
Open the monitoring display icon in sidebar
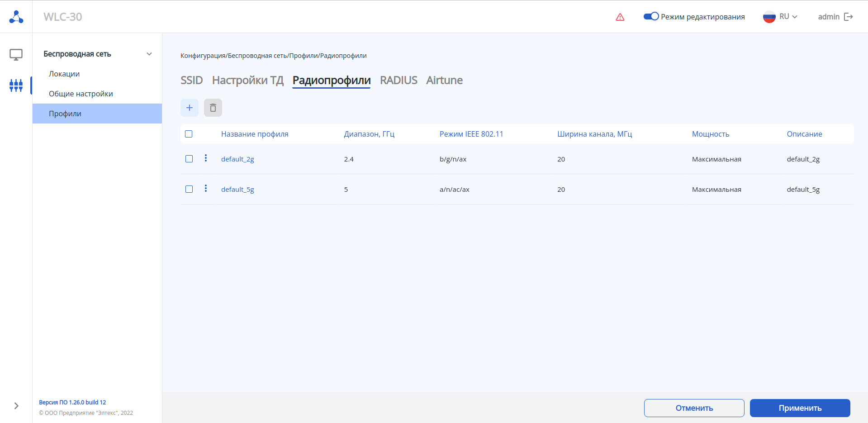pyautogui.click(x=16, y=55)
